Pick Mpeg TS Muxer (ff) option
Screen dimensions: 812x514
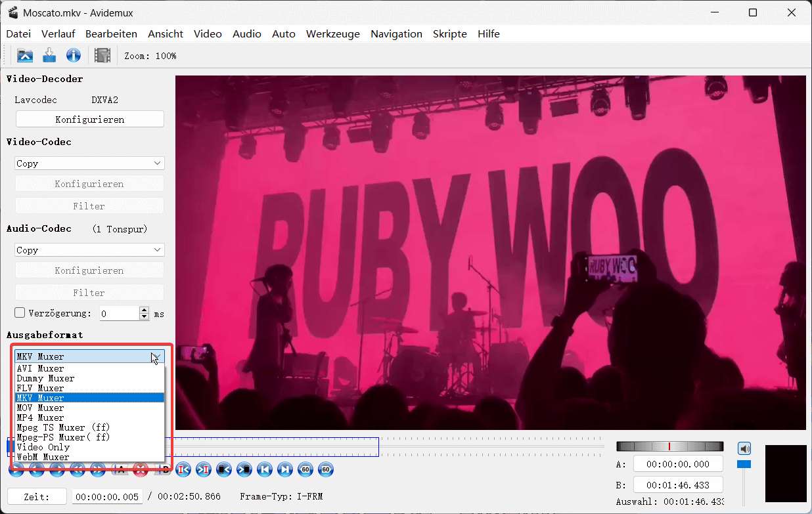[89, 427]
